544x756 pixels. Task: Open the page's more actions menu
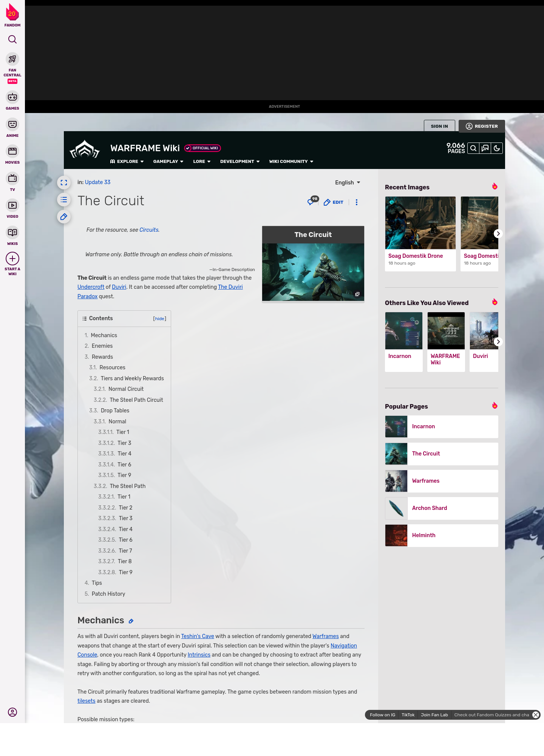(357, 202)
